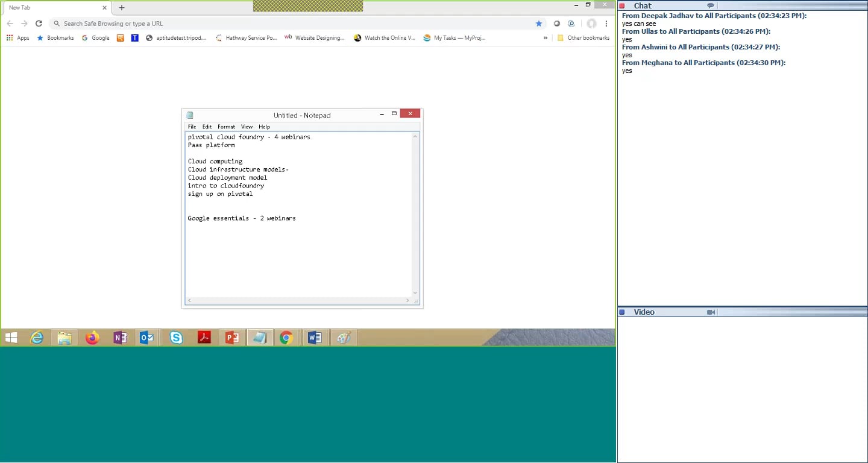Switch to Notepad in taskbar
Viewport: 868px width, 463px height.
260,338
